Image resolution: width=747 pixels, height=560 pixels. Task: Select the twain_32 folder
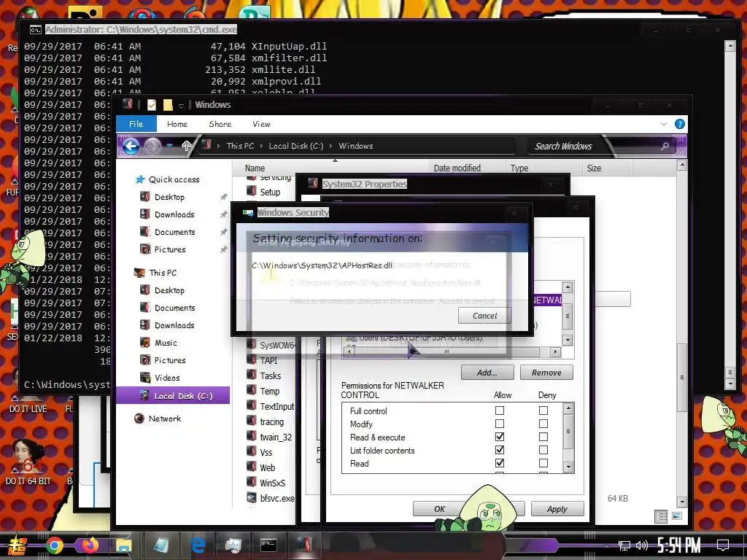click(x=275, y=437)
